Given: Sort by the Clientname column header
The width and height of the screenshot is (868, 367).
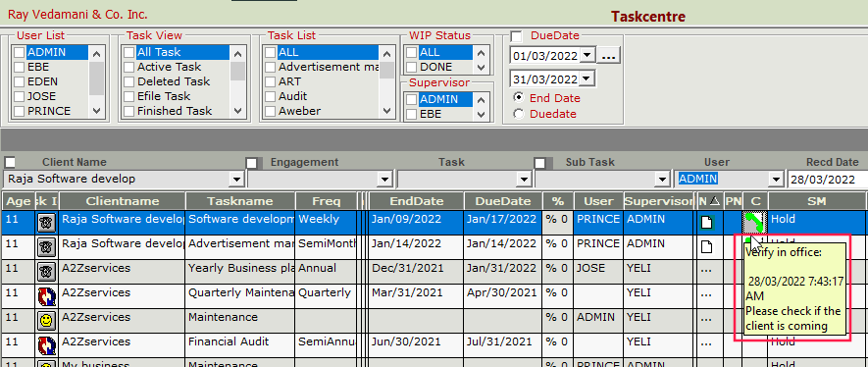Looking at the screenshot, I should pyautogui.click(x=123, y=201).
